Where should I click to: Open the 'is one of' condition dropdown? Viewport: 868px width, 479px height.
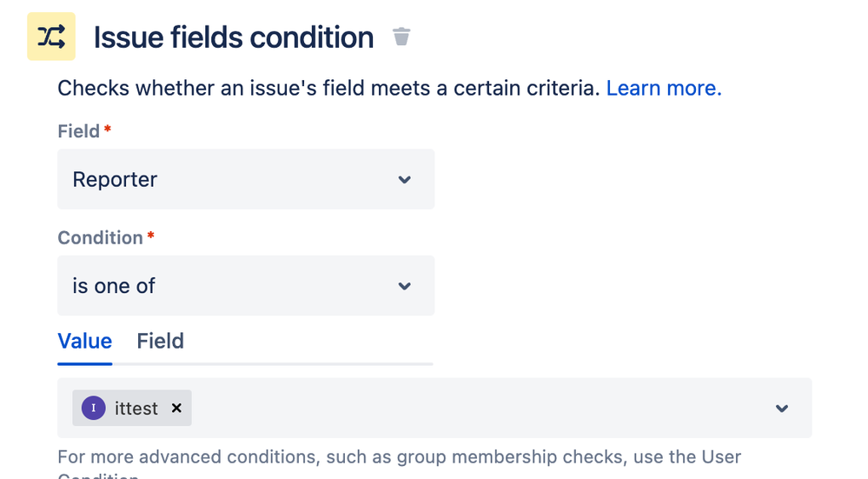point(245,285)
